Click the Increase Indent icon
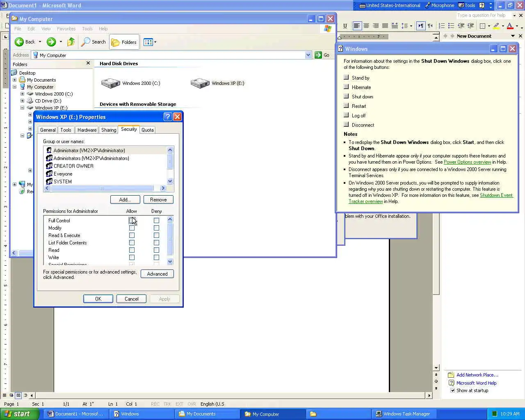Viewport: 525px width, 420px height. (x=470, y=26)
